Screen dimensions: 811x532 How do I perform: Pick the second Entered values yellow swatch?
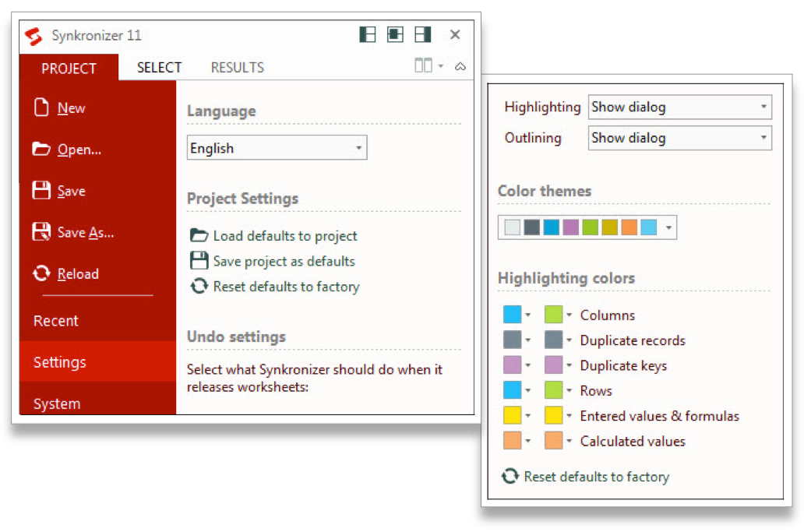pos(553,415)
